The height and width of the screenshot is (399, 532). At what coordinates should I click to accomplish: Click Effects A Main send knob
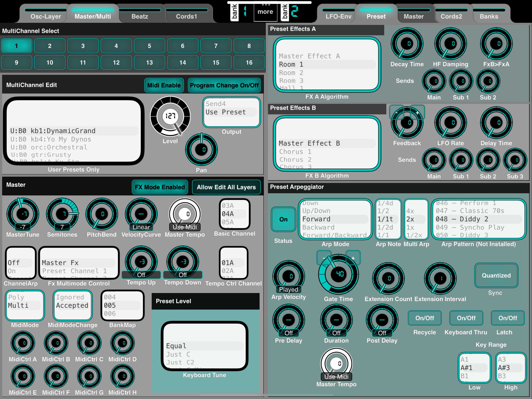point(434,81)
